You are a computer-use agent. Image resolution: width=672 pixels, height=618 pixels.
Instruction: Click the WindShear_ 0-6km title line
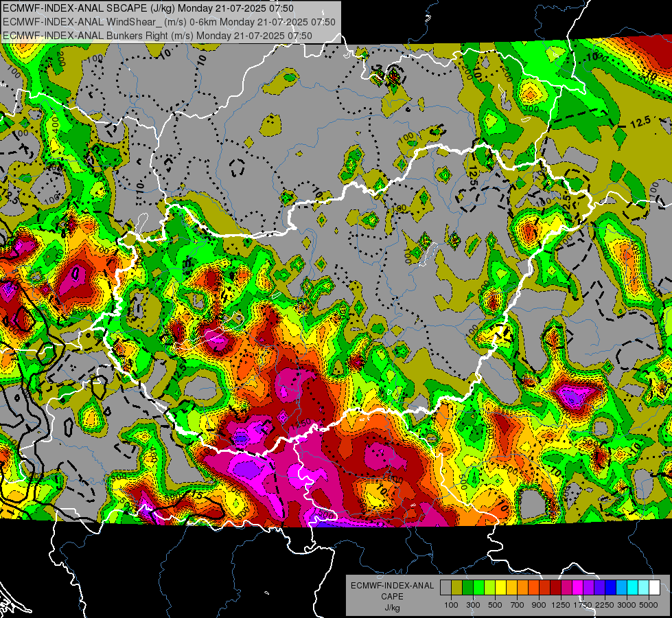pos(169,22)
